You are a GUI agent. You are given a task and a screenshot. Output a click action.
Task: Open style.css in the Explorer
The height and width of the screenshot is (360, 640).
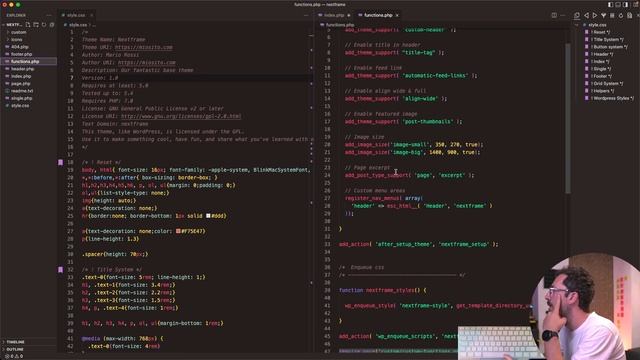tap(28, 106)
